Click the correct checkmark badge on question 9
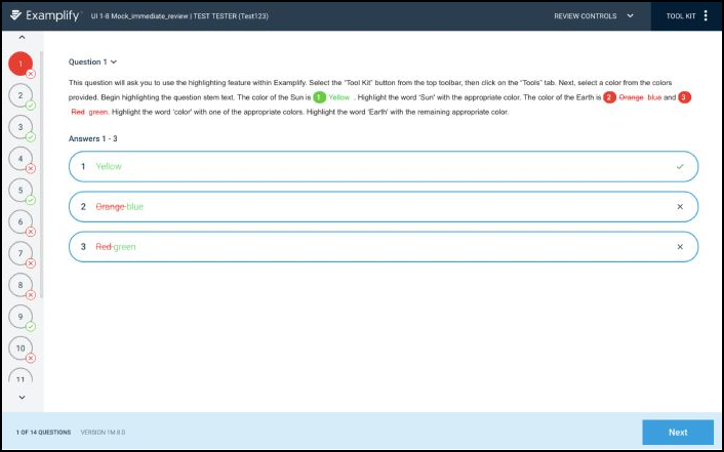 [30, 327]
